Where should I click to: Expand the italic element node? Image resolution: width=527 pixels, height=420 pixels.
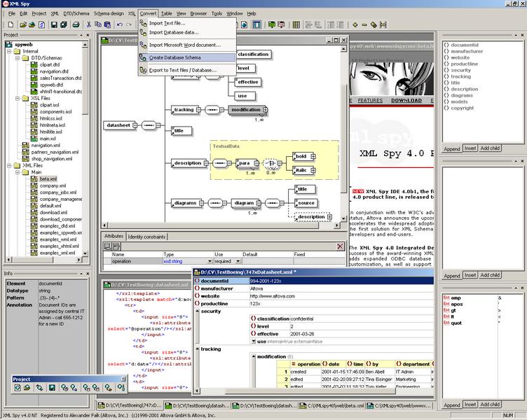coord(313,170)
